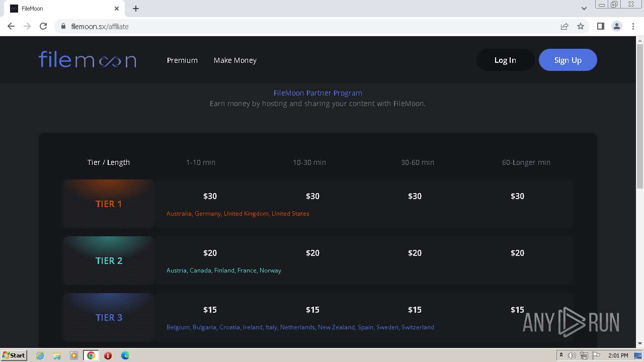Bookmark this page with the star

[581, 26]
